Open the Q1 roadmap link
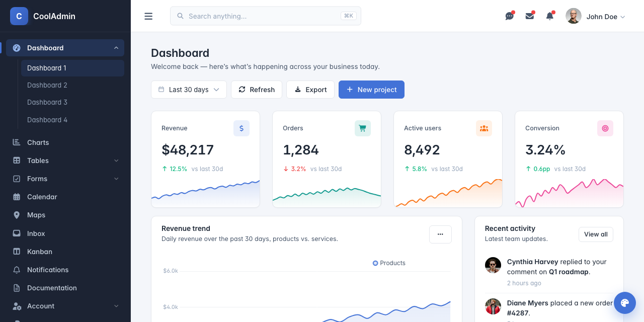The image size is (644, 322). pyautogui.click(x=569, y=272)
